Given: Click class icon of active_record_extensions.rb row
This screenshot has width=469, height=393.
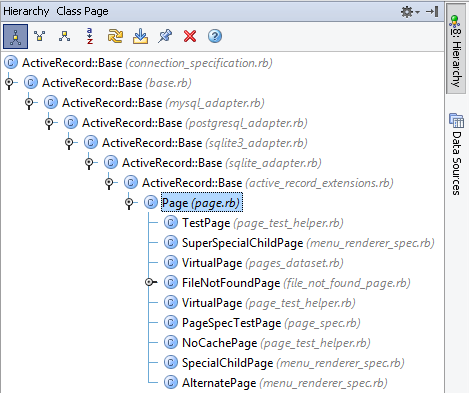Looking at the screenshot, I should [x=131, y=182].
